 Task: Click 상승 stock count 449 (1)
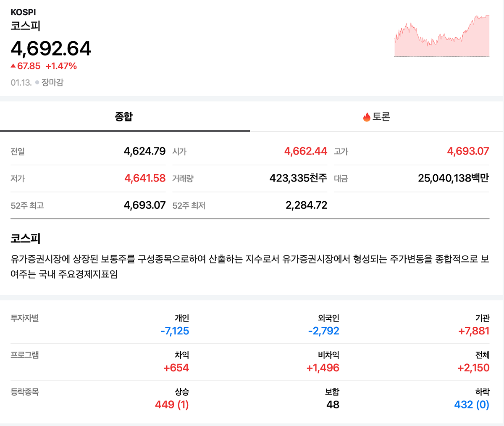coord(172,405)
